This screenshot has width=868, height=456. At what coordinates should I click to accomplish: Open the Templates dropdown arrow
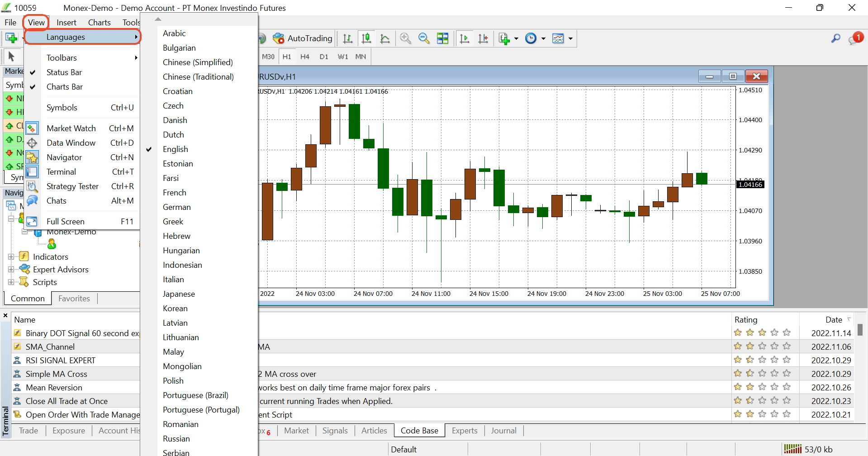click(x=570, y=38)
